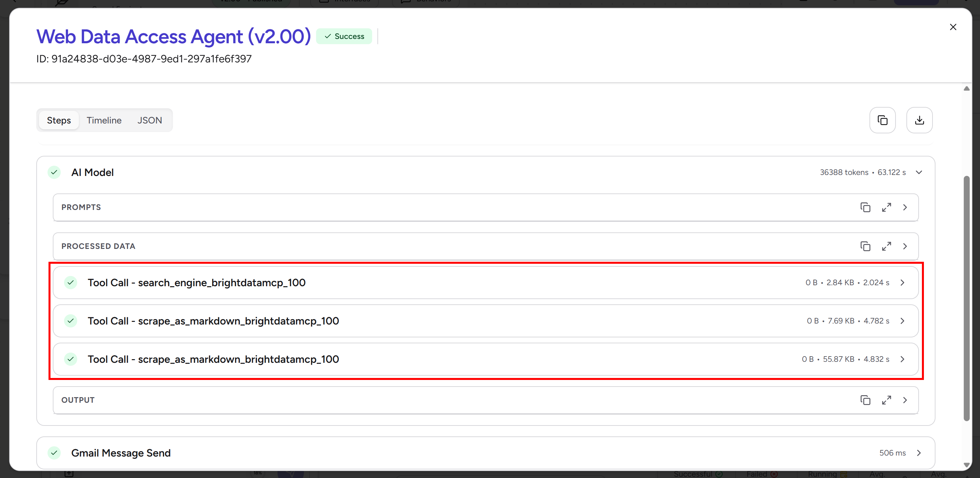980x478 pixels.
Task: Download run details via download icon
Action: pyautogui.click(x=920, y=120)
